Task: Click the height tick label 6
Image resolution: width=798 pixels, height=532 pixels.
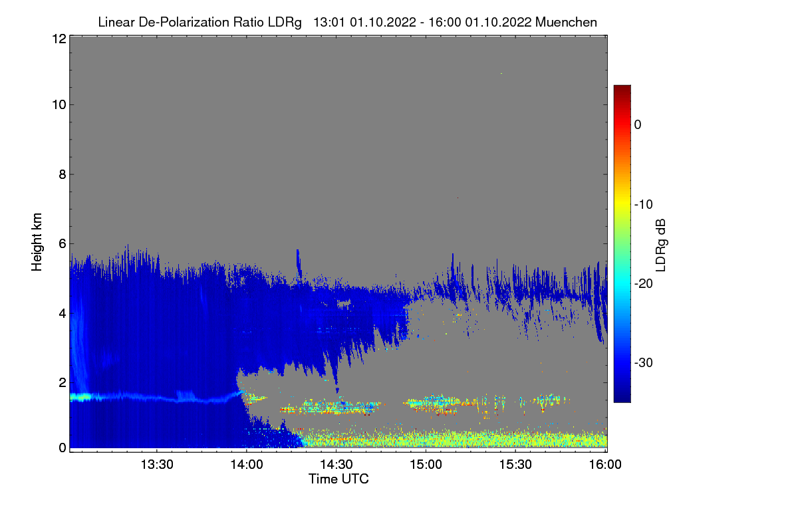Action: pos(62,243)
